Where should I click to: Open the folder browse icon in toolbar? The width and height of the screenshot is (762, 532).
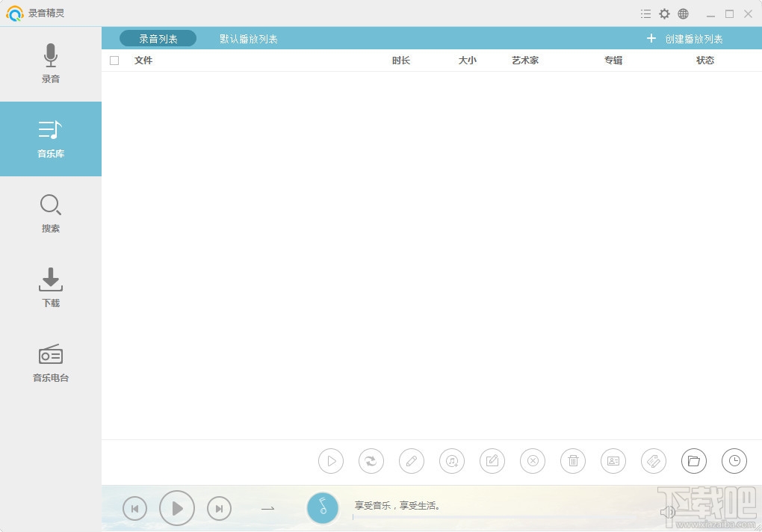pyautogui.click(x=694, y=461)
